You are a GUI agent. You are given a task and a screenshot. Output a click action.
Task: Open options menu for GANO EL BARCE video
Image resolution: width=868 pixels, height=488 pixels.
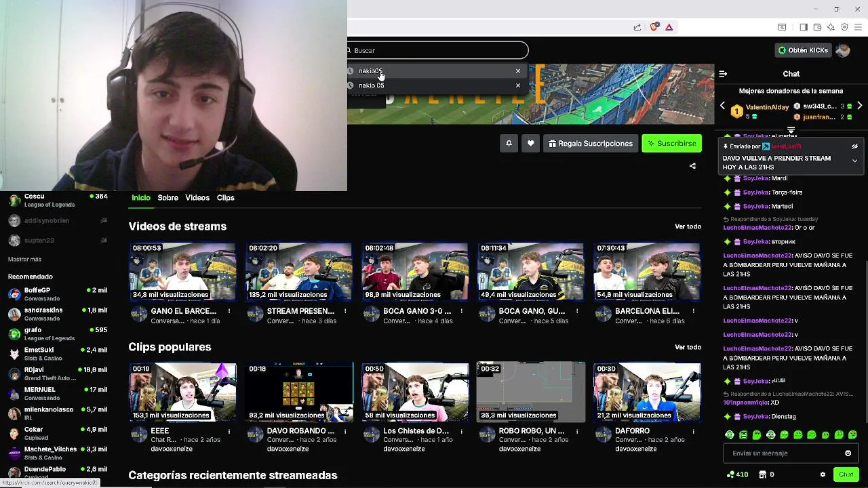(229, 311)
